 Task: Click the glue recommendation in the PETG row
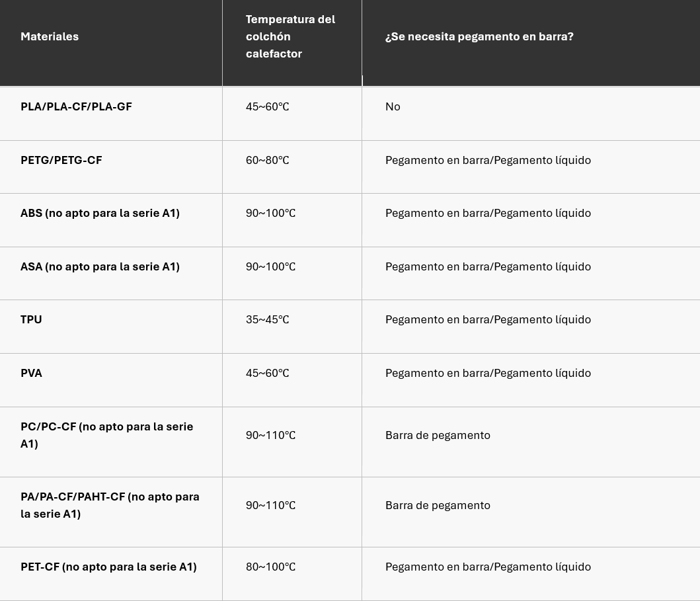[488, 160]
